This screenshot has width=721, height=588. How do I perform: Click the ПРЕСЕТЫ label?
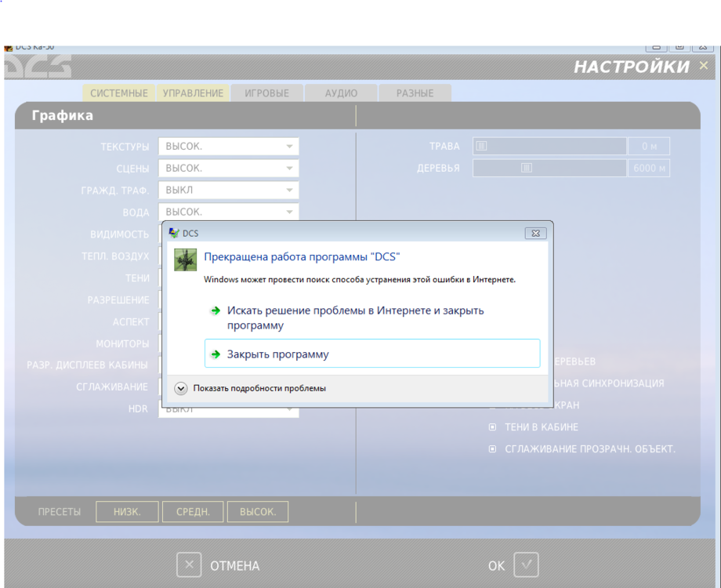pyautogui.click(x=60, y=512)
